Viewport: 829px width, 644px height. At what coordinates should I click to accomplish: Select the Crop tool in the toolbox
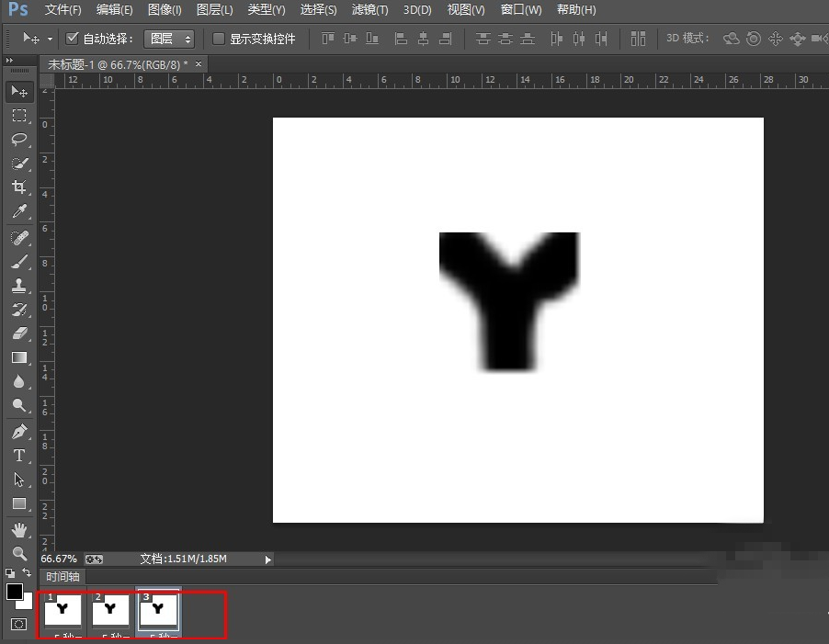(x=19, y=187)
